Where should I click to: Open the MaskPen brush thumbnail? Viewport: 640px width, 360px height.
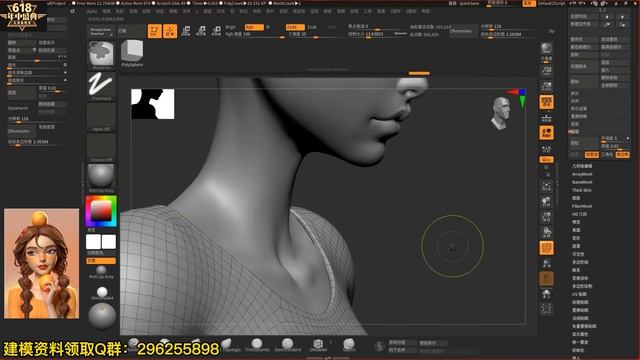point(101,55)
